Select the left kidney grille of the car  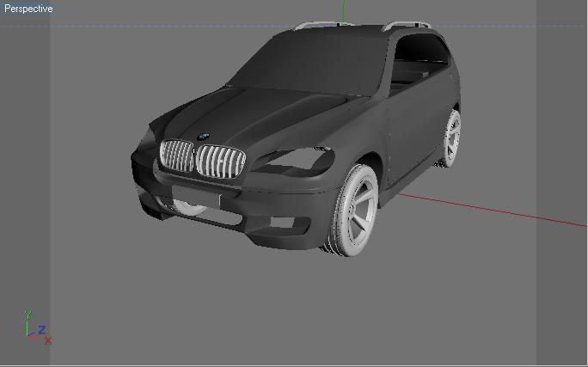click(176, 156)
